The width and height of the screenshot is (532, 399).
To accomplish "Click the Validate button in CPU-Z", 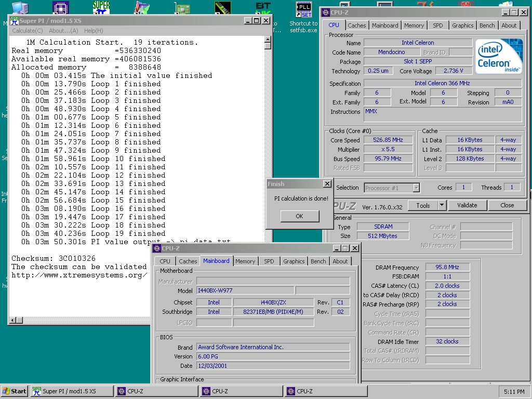I will click(467, 205).
